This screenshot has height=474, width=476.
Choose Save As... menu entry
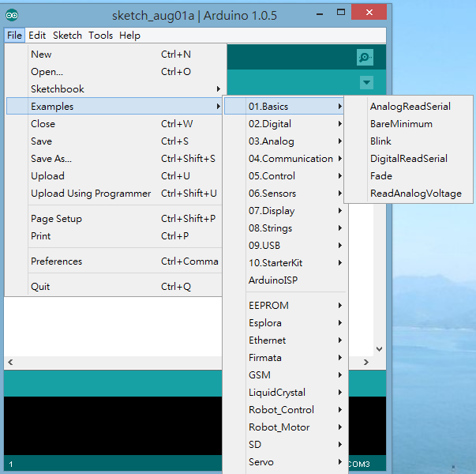114,159
